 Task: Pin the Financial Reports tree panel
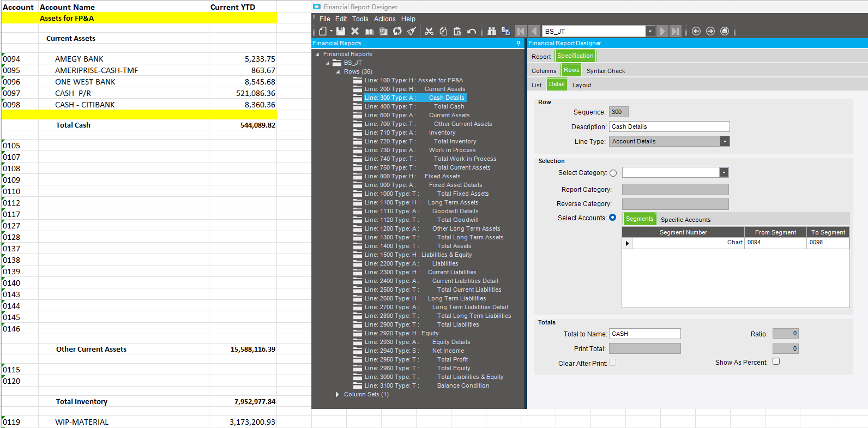pyautogui.click(x=519, y=43)
